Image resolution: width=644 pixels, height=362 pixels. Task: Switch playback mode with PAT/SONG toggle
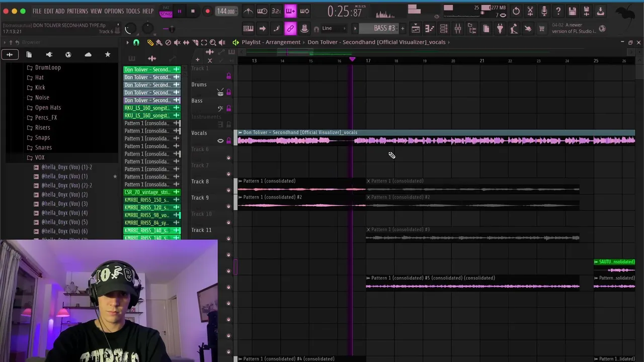pos(166,12)
